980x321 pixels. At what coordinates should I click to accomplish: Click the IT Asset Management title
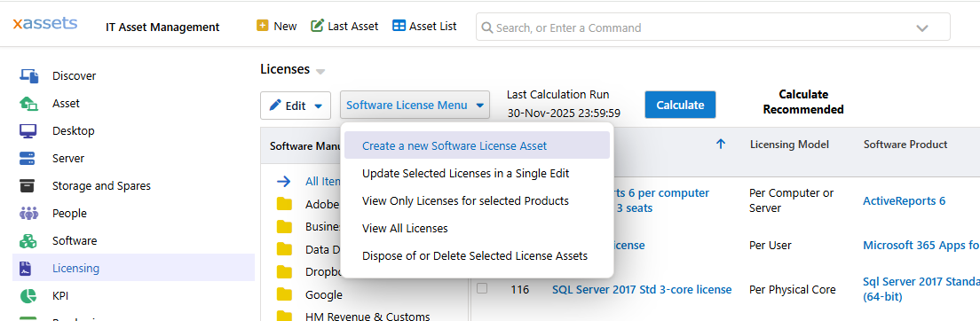tap(163, 27)
